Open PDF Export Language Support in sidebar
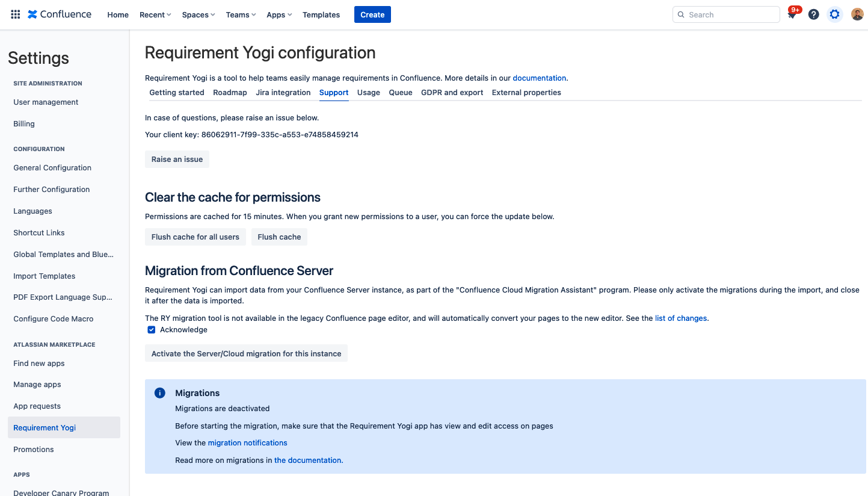This screenshot has width=868, height=496. coord(64,297)
